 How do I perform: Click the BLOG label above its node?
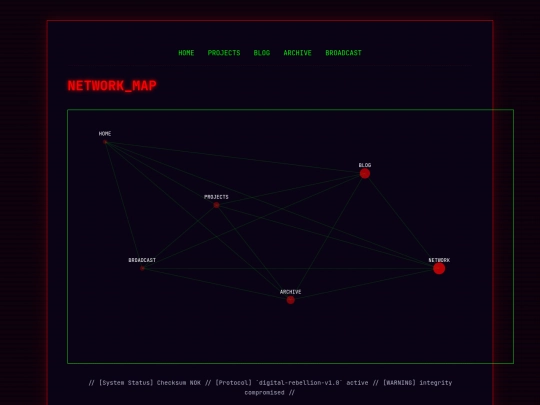point(365,165)
